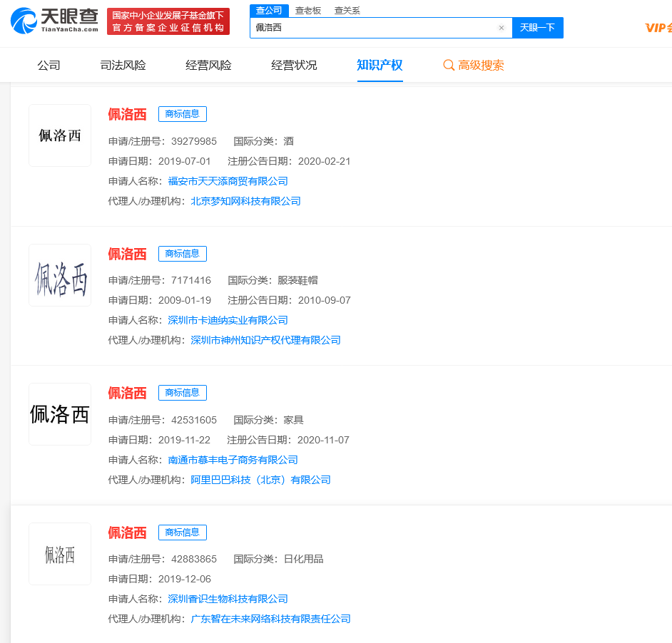Image resolution: width=672 pixels, height=643 pixels.
Task: Open trademark thumbnail for number 39279985
Action: click(60, 135)
